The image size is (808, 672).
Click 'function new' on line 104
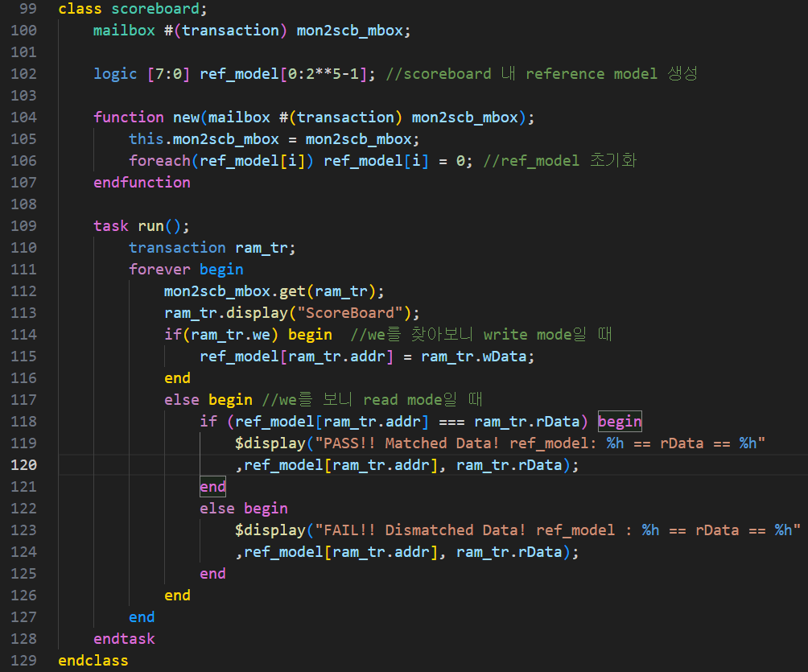coord(146,117)
